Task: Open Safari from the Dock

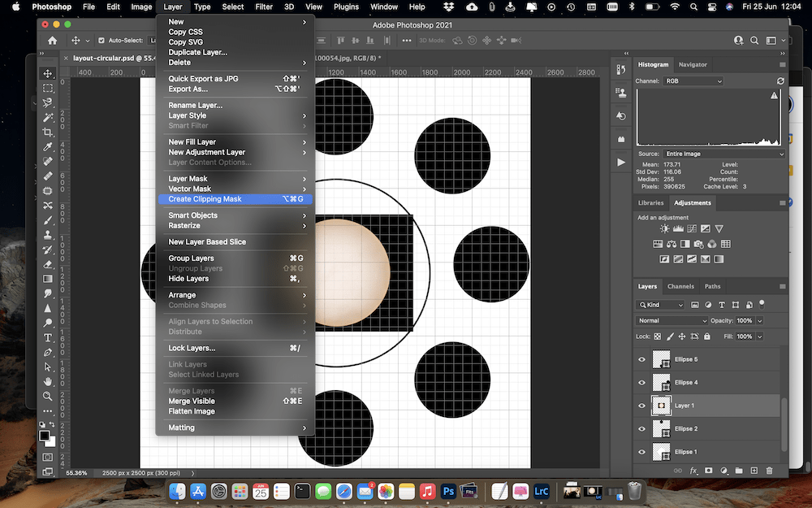Action: click(x=343, y=490)
